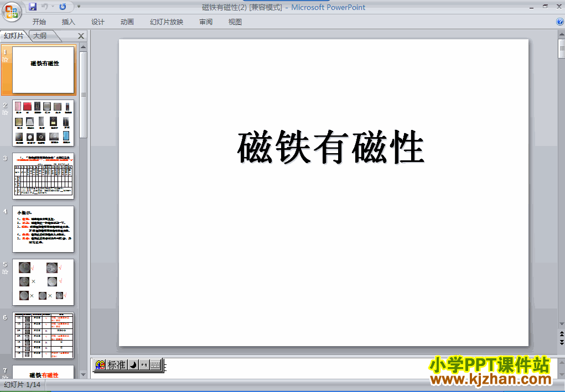Click the animation star icon on slide 5

[5, 272]
